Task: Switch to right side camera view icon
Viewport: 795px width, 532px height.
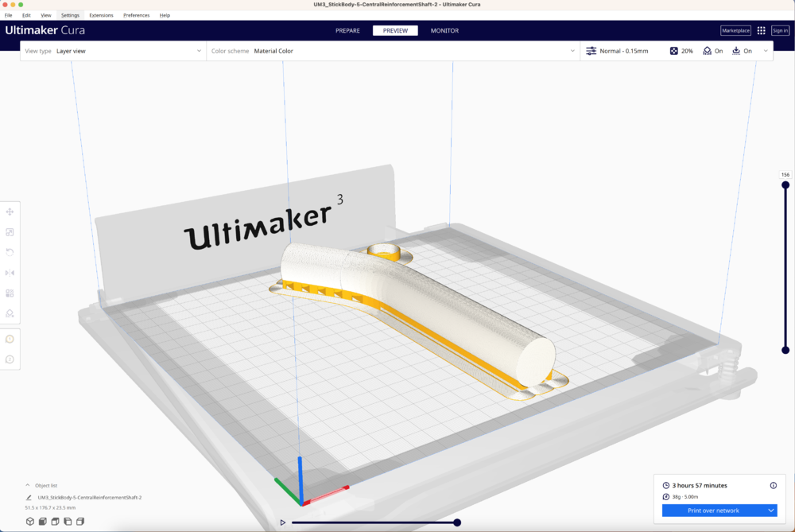Action: click(x=80, y=522)
